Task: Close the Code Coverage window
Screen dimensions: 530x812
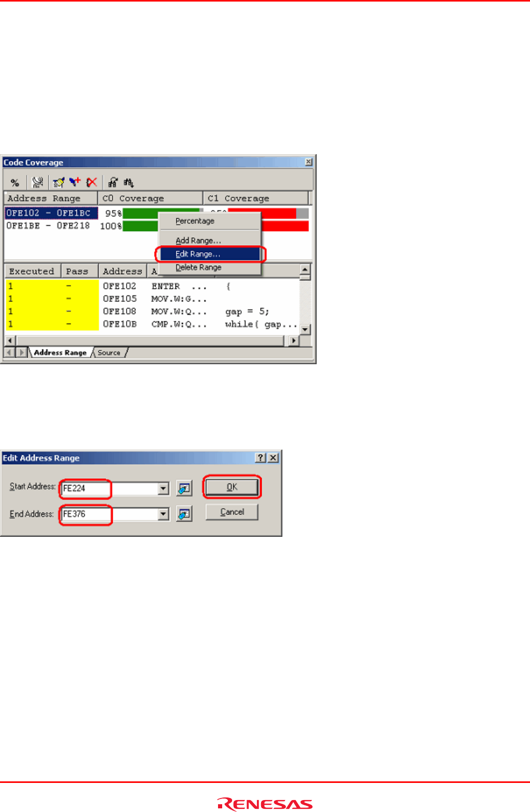Action: (x=308, y=162)
